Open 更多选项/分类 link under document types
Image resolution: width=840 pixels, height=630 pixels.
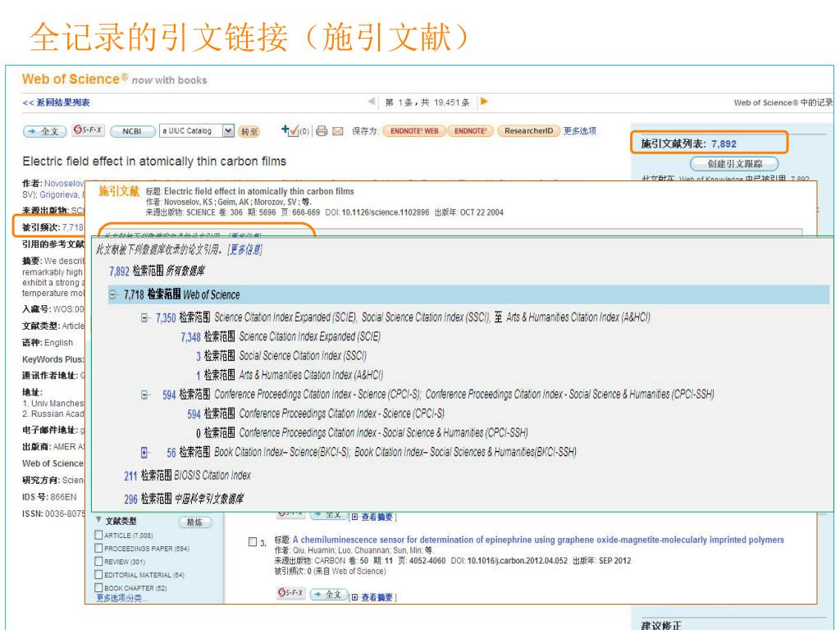122,598
